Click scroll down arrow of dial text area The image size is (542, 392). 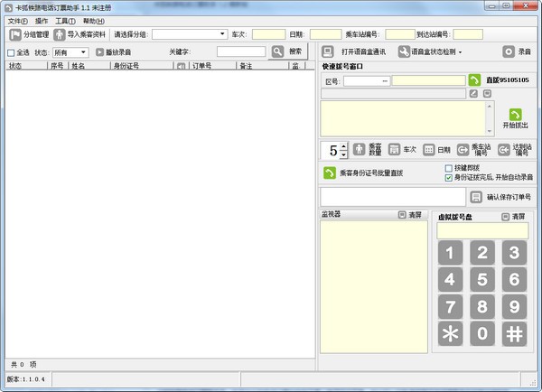[490, 131]
